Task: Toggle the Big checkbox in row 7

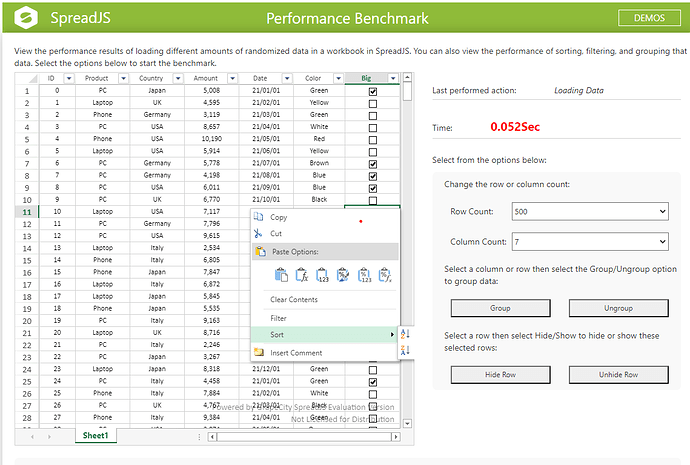Action: [x=373, y=164]
